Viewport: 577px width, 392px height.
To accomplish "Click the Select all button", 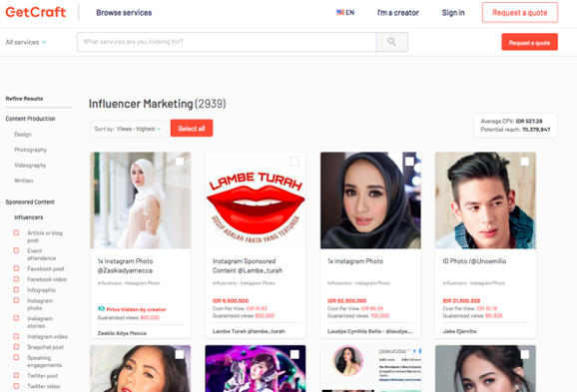I will (192, 129).
